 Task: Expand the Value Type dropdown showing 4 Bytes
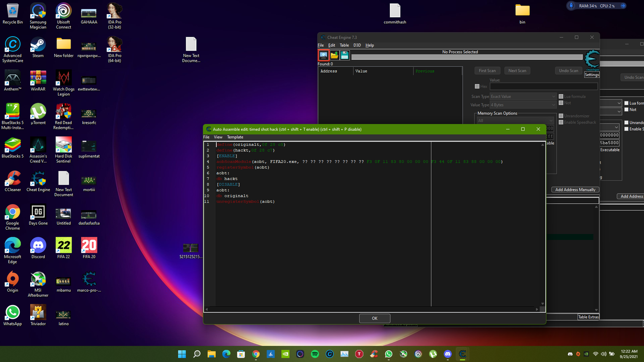pyautogui.click(x=523, y=105)
